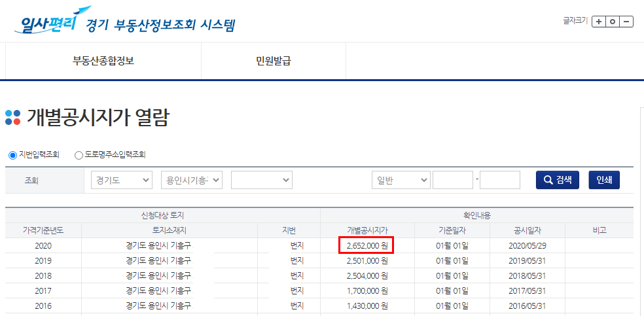
Task: Reset font size with the circle button
Action: click(613, 22)
